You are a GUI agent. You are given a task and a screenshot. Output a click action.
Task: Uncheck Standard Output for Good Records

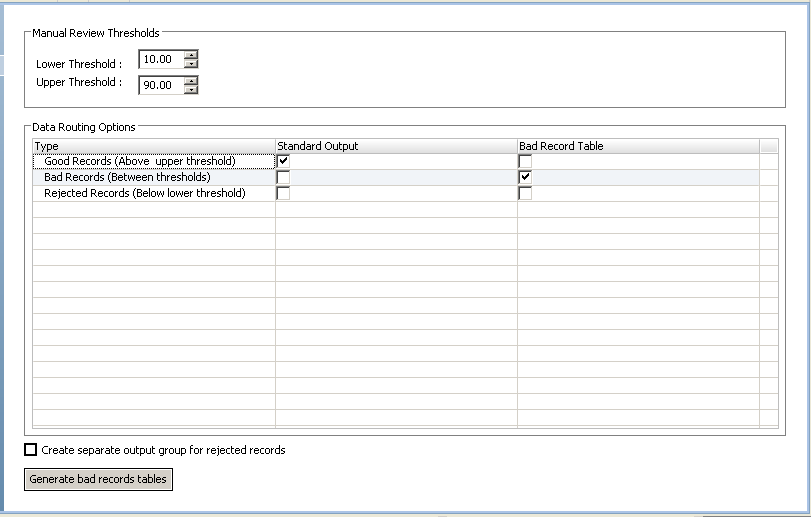tap(283, 161)
